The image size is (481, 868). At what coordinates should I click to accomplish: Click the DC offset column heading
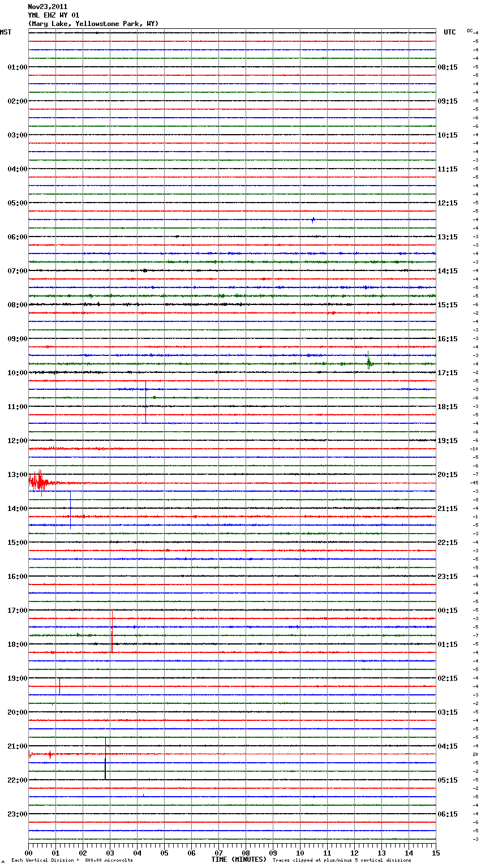(470, 31)
